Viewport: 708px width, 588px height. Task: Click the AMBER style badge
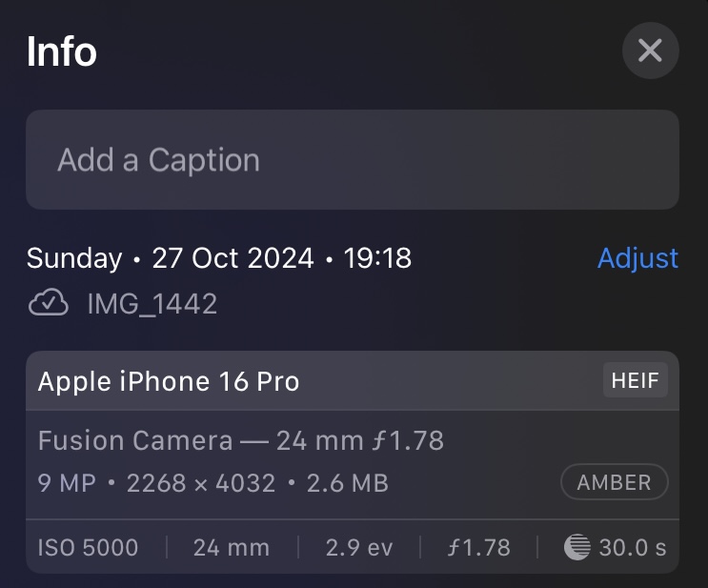pyautogui.click(x=615, y=482)
